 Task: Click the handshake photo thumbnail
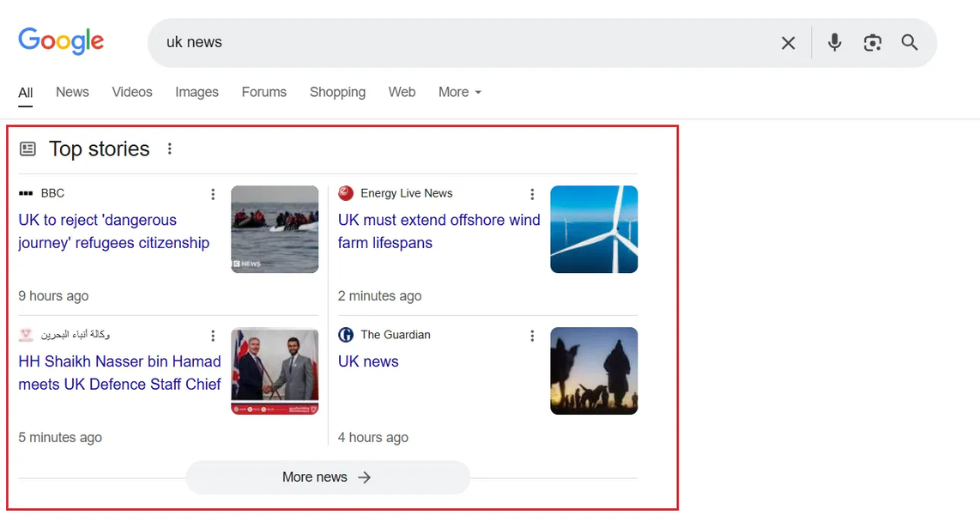pos(275,371)
